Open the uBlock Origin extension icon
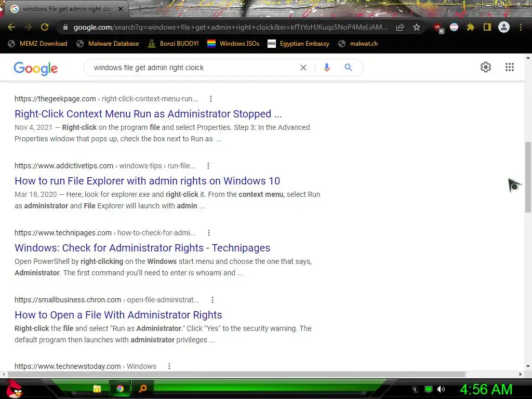The image size is (532, 399). click(438, 28)
